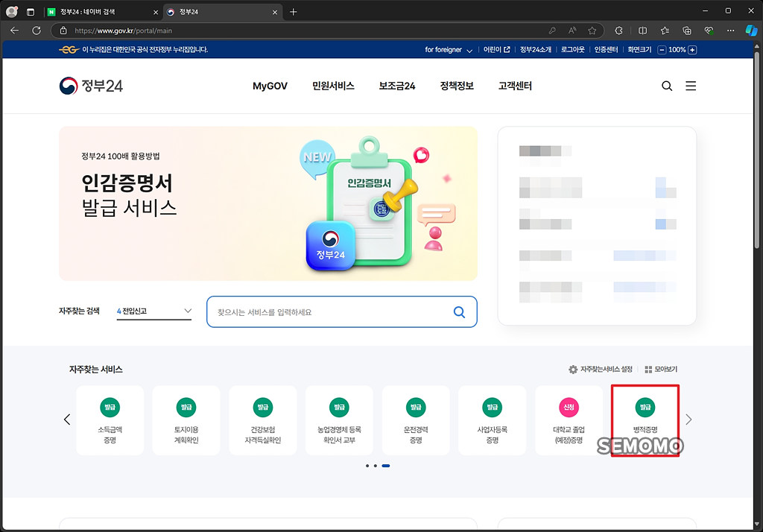Open 병적증명 service card
Image resolution: width=763 pixels, height=532 pixels.
click(x=645, y=420)
